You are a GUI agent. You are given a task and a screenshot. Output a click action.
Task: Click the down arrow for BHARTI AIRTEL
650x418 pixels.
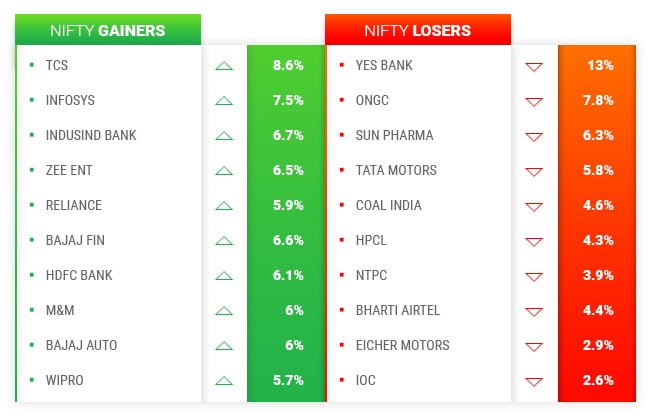[534, 311]
